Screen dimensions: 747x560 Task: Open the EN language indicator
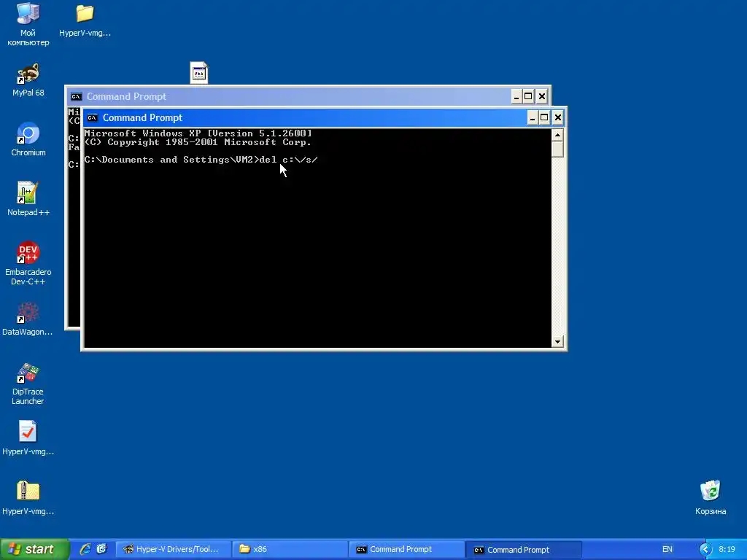pyautogui.click(x=667, y=549)
